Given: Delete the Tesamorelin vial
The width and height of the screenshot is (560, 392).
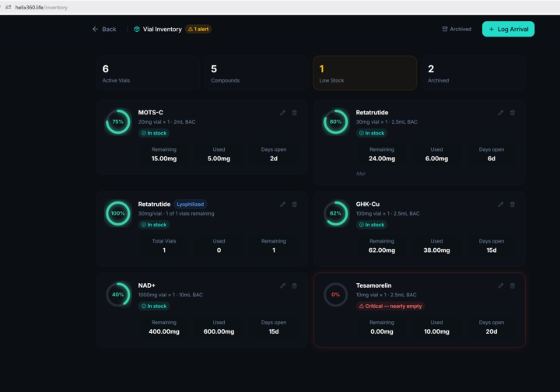Looking at the screenshot, I should click(x=513, y=286).
